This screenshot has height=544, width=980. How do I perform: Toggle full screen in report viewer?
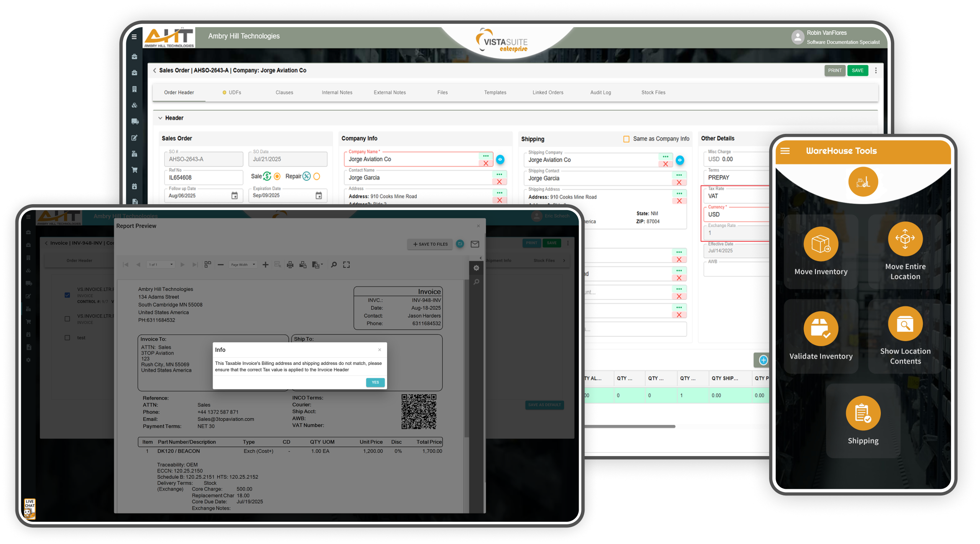pyautogui.click(x=346, y=265)
